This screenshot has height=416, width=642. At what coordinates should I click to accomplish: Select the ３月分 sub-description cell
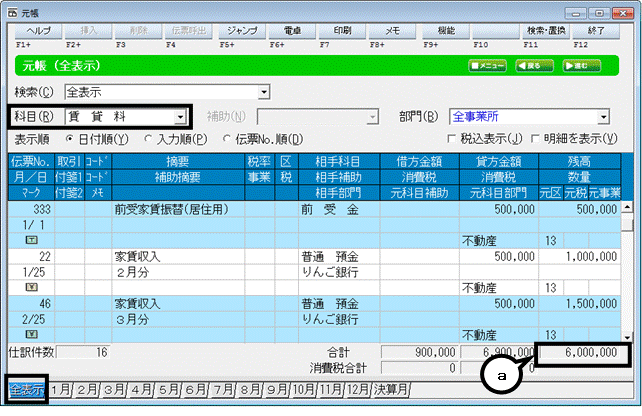[178, 319]
